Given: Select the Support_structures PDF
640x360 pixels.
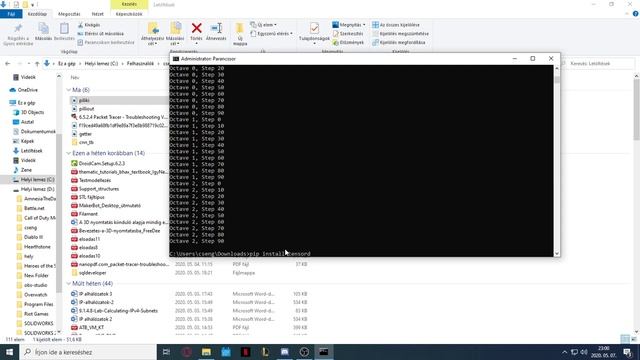Looking at the screenshot, I should click(x=99, y=189).
